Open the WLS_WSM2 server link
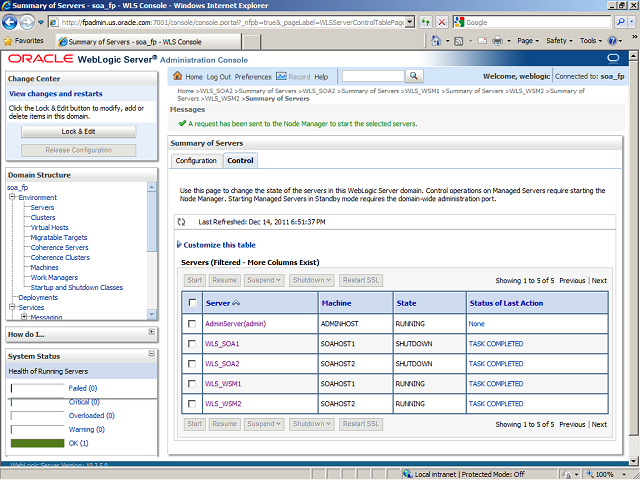This screenshot has height=480, width=640. tap(223, 404)
